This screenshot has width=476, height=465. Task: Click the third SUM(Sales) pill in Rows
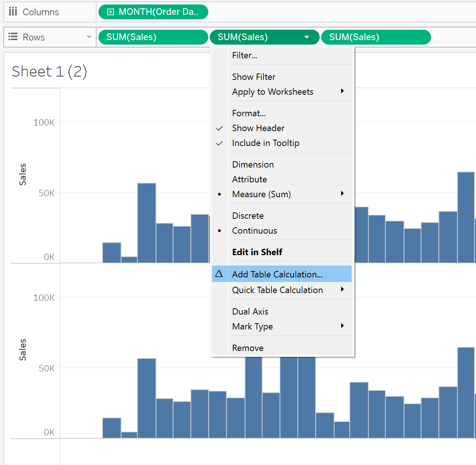click(x=376, y=37)
